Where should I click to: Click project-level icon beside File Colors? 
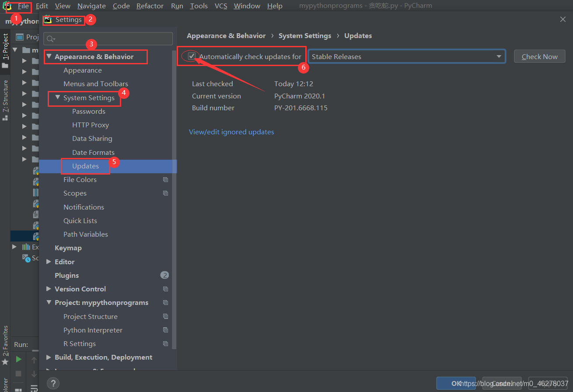point(165,179)
